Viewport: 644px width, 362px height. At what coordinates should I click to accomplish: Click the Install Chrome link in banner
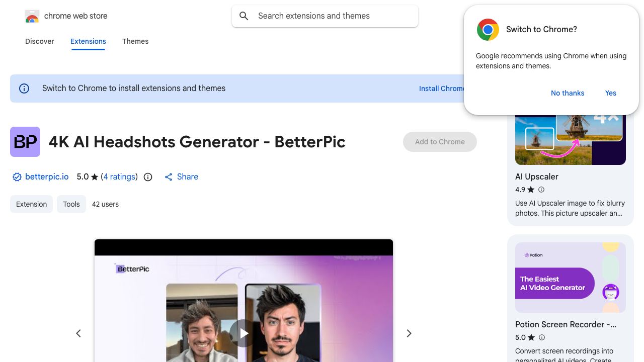tap(442, 88)
